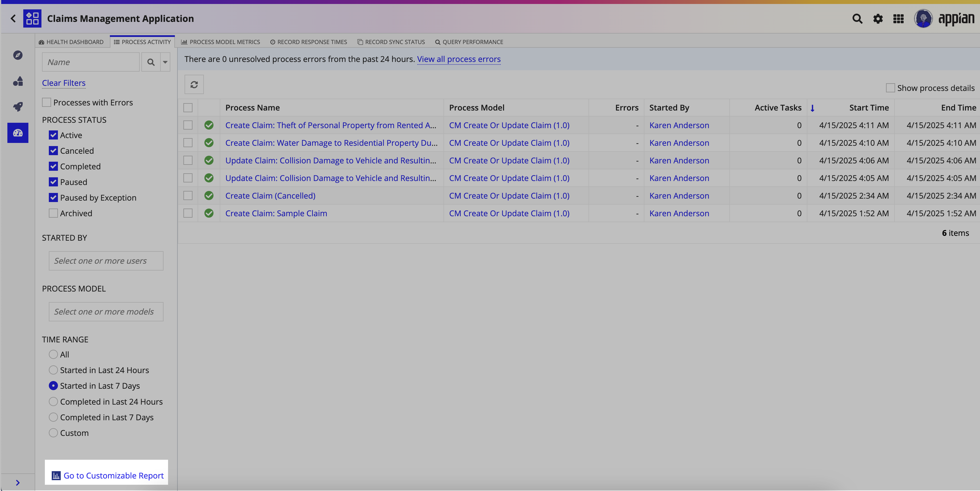Select the rocket Deploy sidebar icon

click(18, 107)
